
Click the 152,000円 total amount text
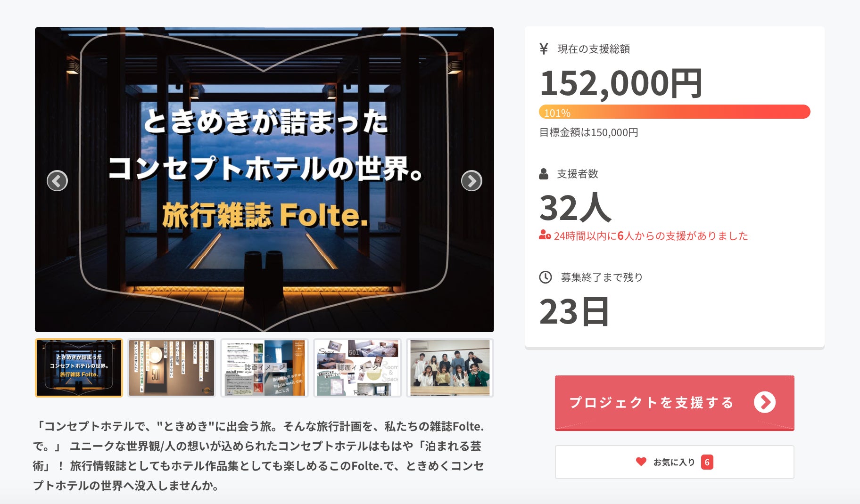coord(621,84)
